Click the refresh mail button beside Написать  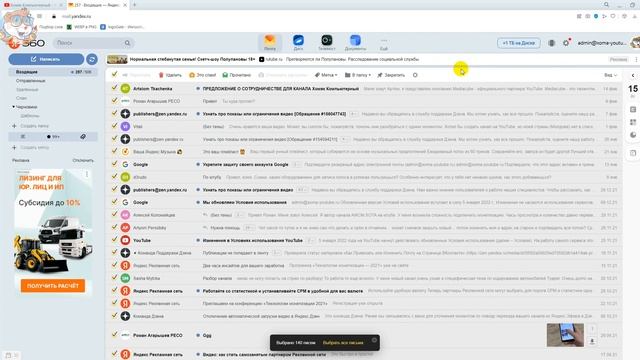[92, 60]
